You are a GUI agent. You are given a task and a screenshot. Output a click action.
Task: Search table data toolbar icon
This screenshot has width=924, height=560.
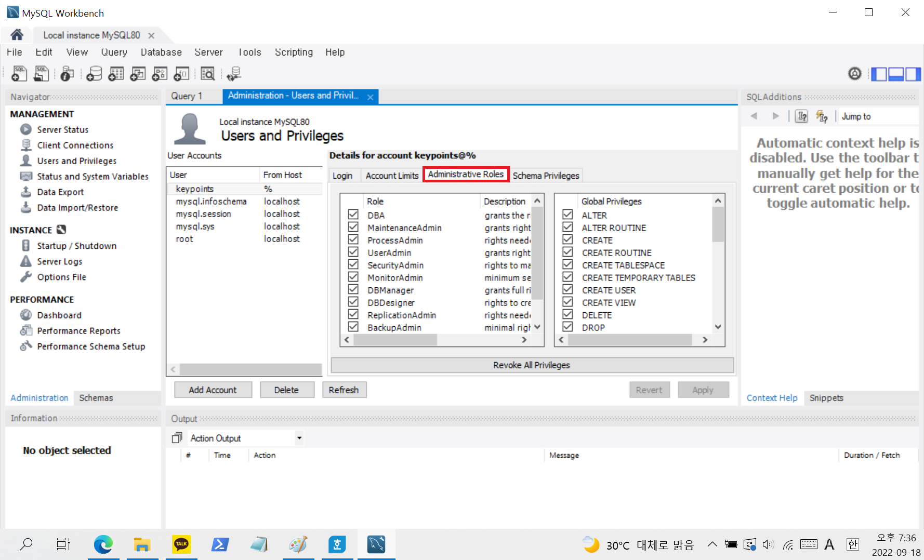coord(208,74)
